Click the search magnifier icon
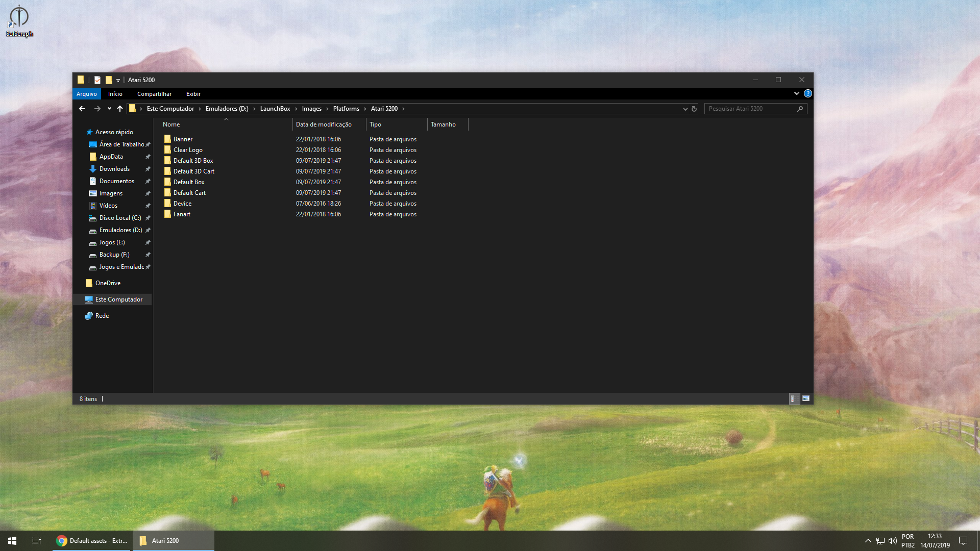The width and height of the screenshot is (980, 551). coord(800,109)
